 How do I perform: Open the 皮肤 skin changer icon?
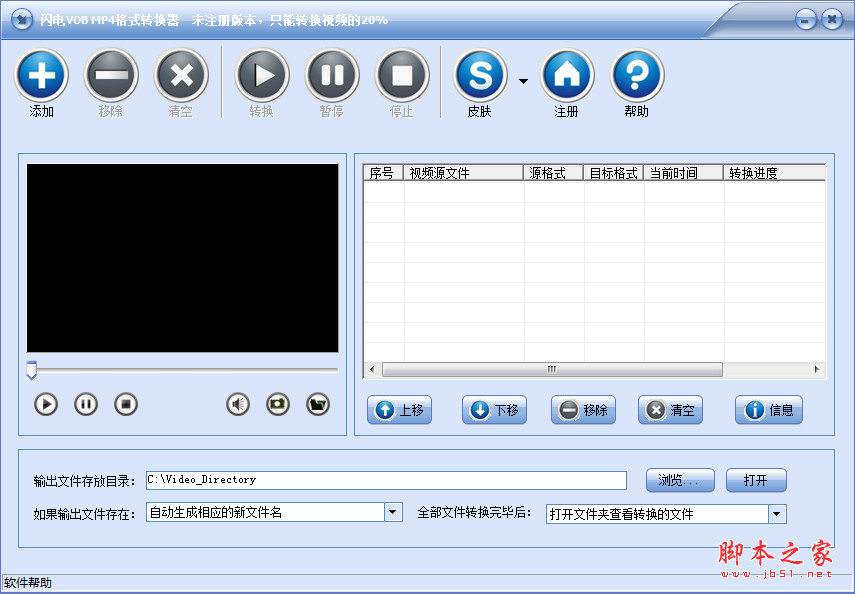click(479, 75)
